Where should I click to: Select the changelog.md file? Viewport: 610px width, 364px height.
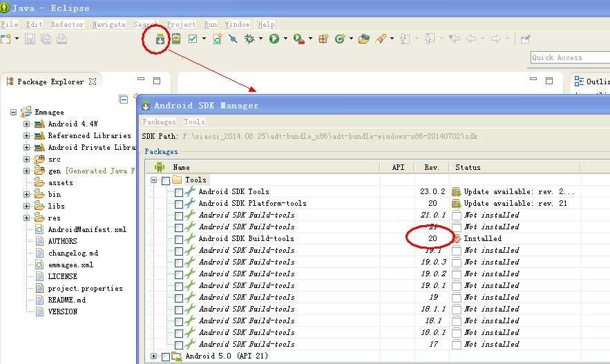click(x=73, y=253)
